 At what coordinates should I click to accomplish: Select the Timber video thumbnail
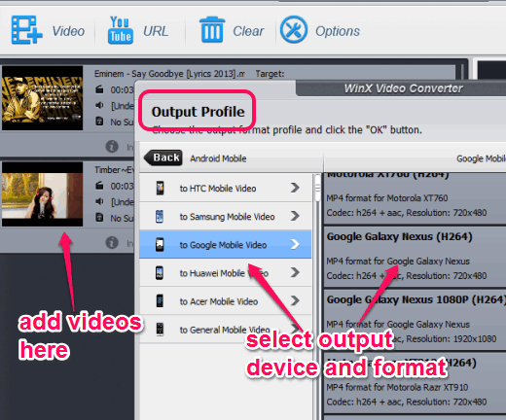[x=42, y=194]
